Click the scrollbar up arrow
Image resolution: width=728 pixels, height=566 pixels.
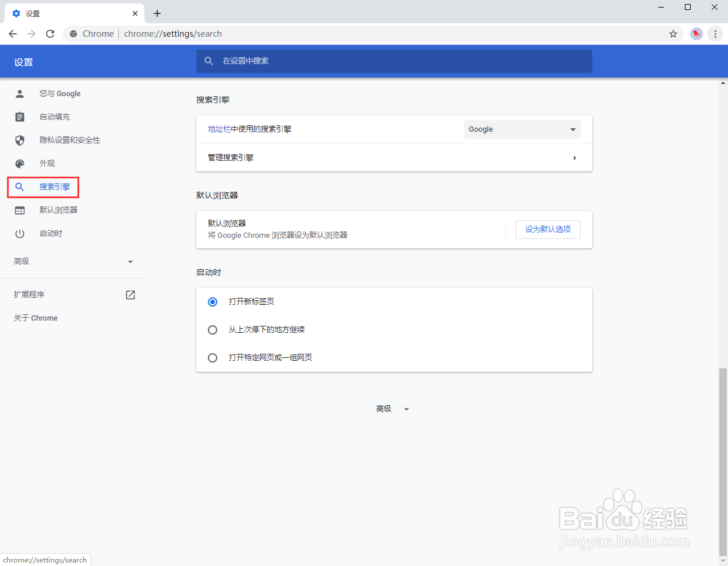tap(723, 82)
